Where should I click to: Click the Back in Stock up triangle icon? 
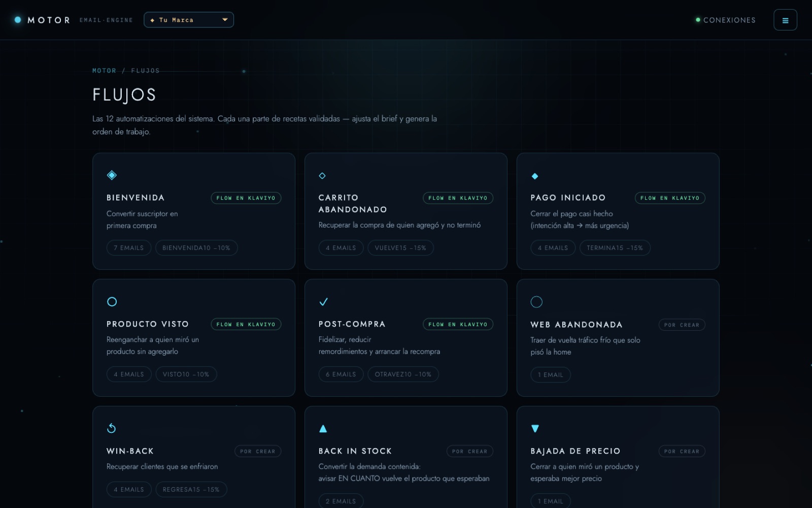323,428
